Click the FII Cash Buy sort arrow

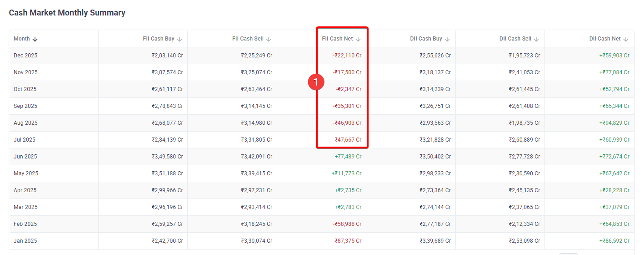tap(180, 39)
